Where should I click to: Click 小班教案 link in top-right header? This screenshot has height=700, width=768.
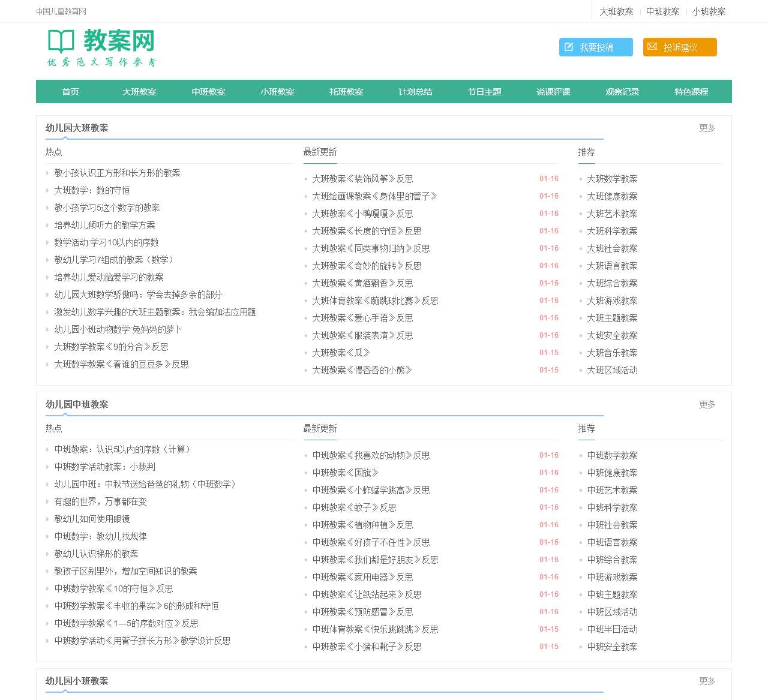tap(709, 11)
